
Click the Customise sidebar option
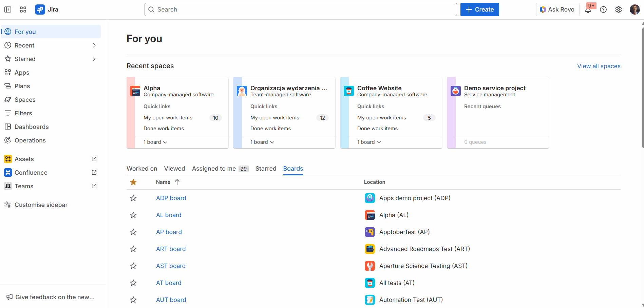click(x=51, y=205)
